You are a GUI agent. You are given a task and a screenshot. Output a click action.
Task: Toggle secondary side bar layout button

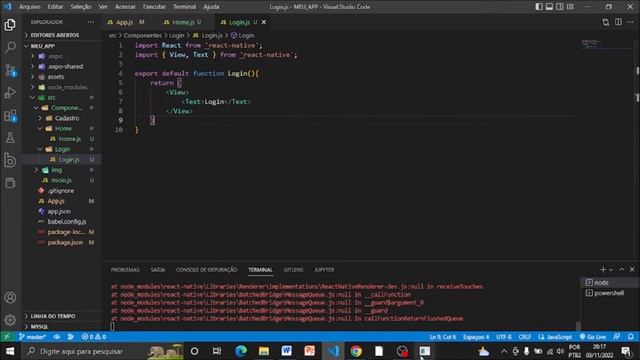click(x=560, y=7)
